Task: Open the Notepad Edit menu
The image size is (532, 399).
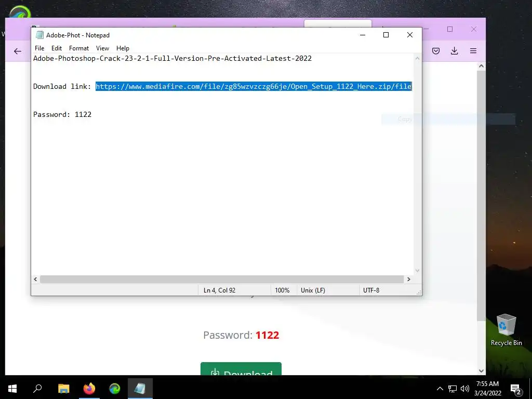Action: point(56,48)
